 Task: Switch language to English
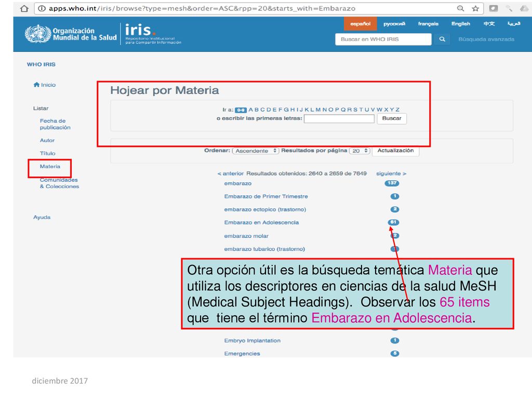coord(461,24)
